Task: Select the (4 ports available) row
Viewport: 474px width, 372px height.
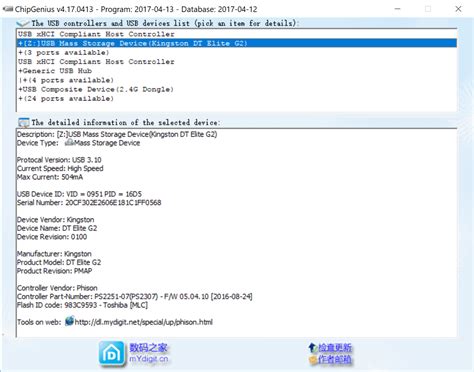Action: (x=237, y=80)
